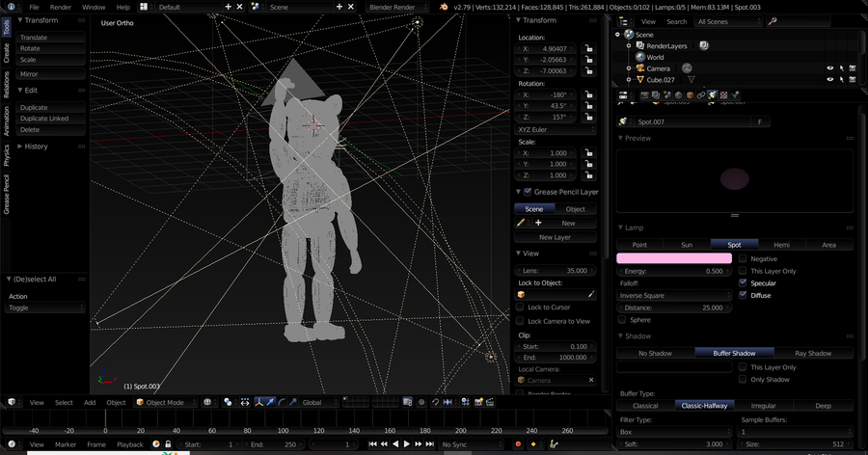Select the Ray Shadow option
The image size is (868, 455).
pos(813,353)
